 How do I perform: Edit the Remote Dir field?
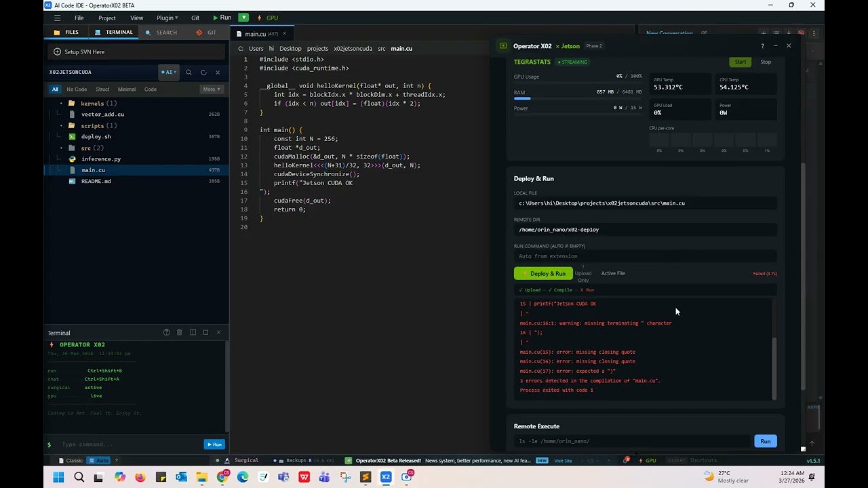pyautogui.click(x=645, y=230)
